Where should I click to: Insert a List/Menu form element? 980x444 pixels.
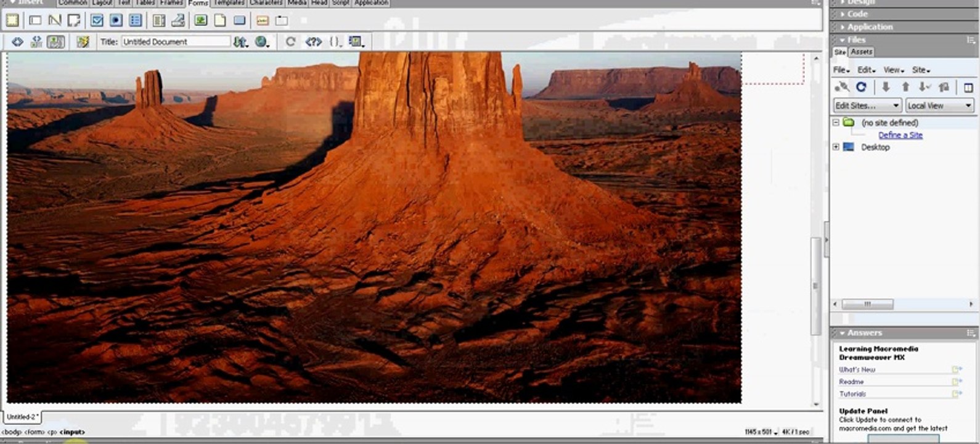pos(158,20)
